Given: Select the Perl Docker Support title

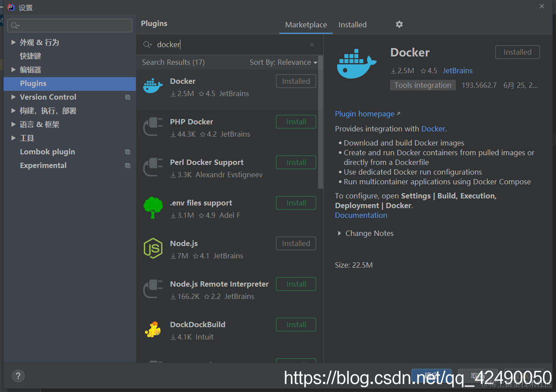Looking at the screenshot, I should (x=207, y=162).
